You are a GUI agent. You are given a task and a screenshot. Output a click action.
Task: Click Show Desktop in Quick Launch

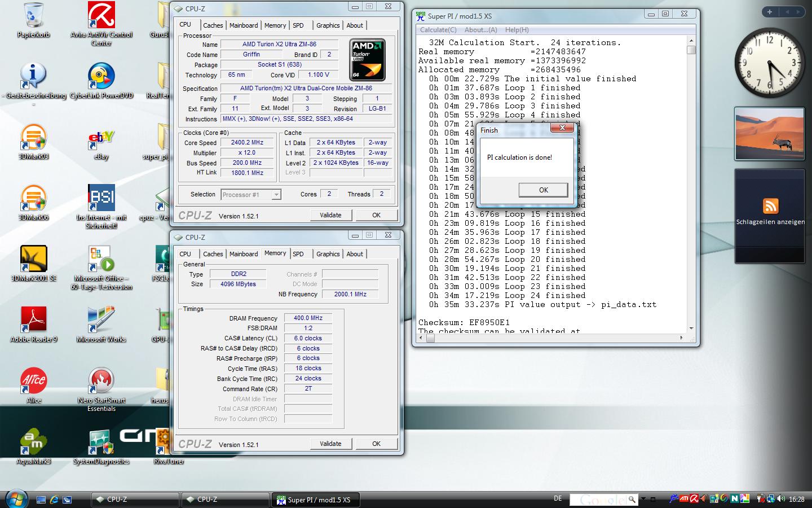(x=41, y=500)
